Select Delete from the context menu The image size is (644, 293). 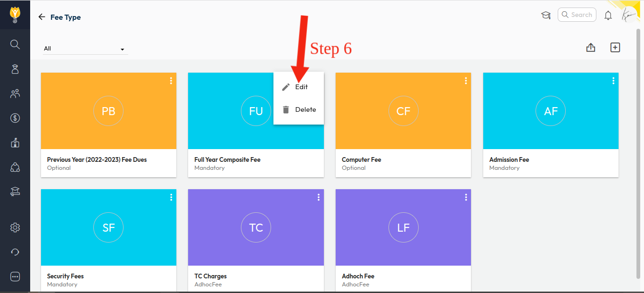305,109
